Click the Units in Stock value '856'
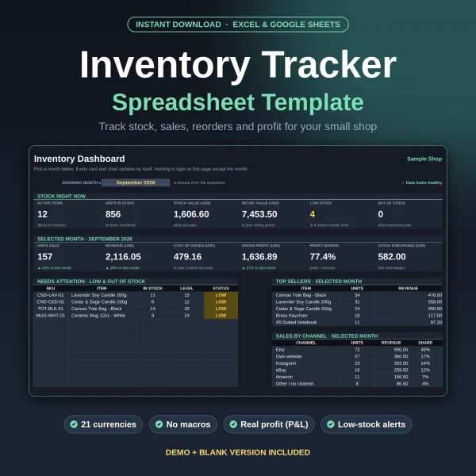The image size is (476, 476). point(113,214)
